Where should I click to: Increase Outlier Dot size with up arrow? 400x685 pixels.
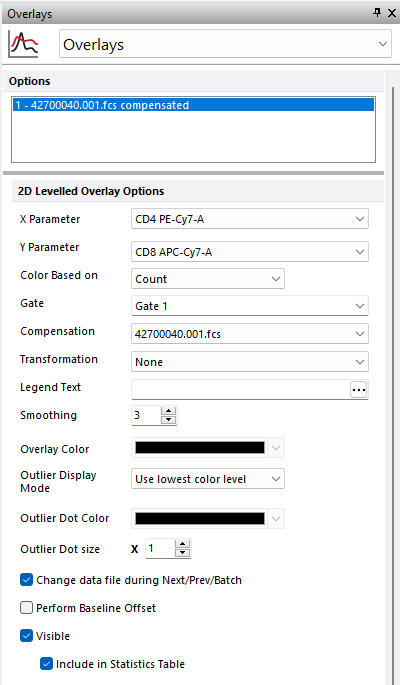pyautogui.click(x=182, y=544)
